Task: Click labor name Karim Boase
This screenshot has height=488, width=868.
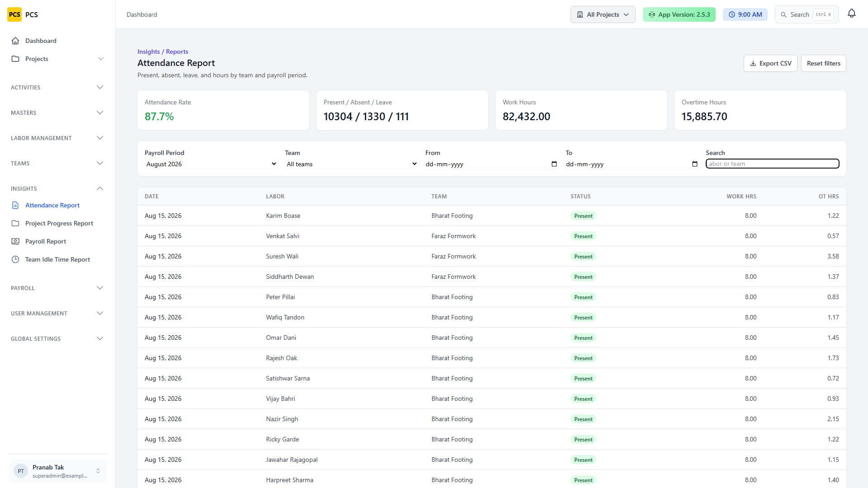Action: (x=283, y=216)
